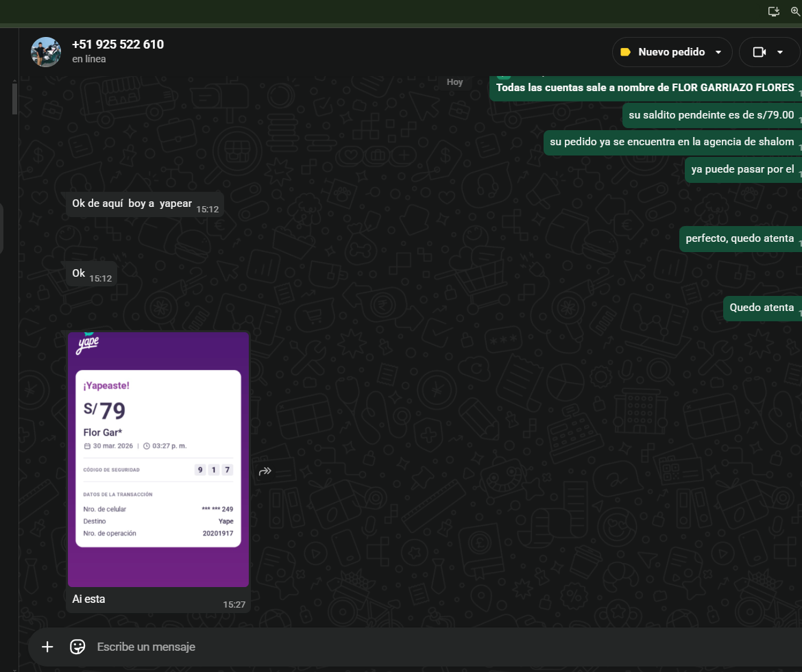This screenshot has height=672, width=802.
Task: Click the video call camera icon
Action: pos(759,52)
